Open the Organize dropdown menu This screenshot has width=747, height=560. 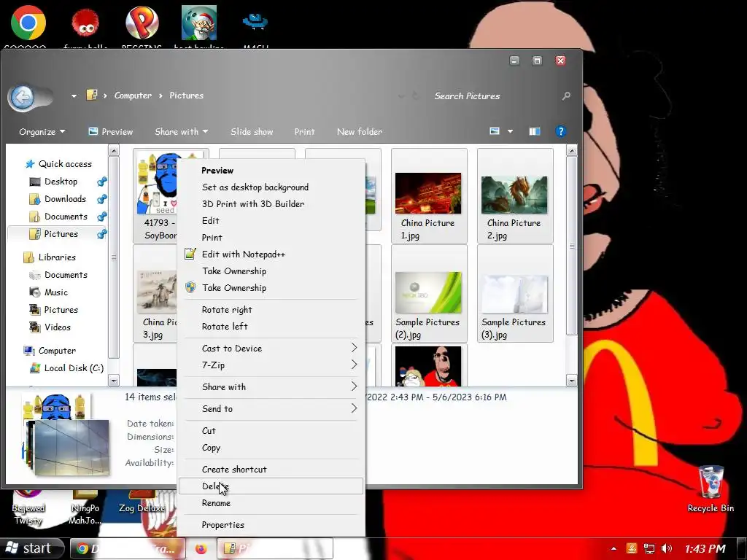click(x=42, y=132)
